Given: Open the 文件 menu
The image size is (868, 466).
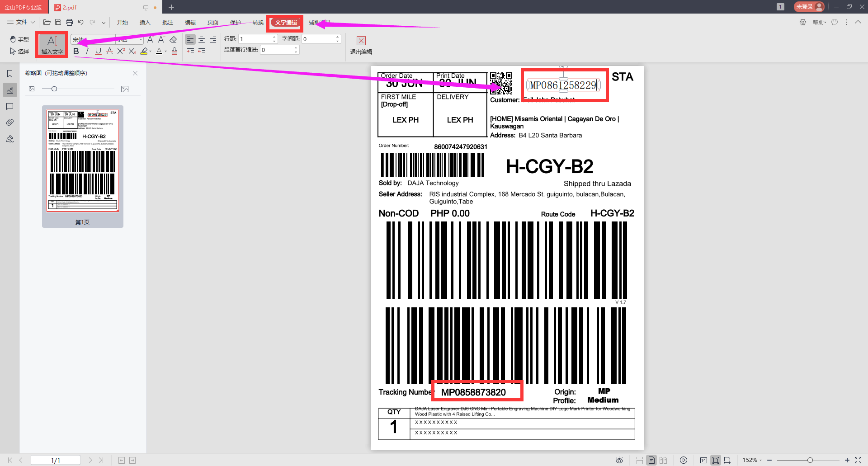Looking at the screenshot, I should point(21,22).
